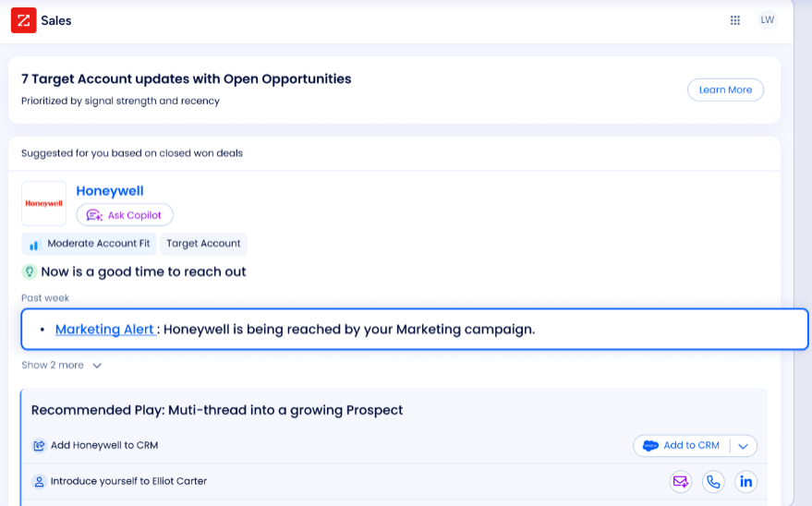Screen dimensions: 812x506
Task: Click the Moderate Account Fit badge
Action: [89, 244]
